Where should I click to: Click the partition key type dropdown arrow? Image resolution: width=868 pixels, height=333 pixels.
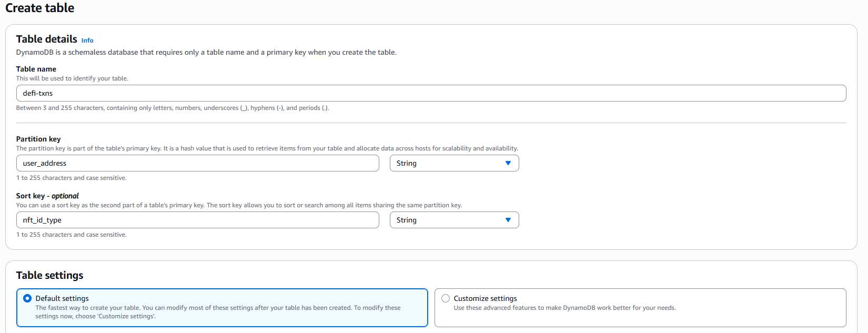[508, 163]
